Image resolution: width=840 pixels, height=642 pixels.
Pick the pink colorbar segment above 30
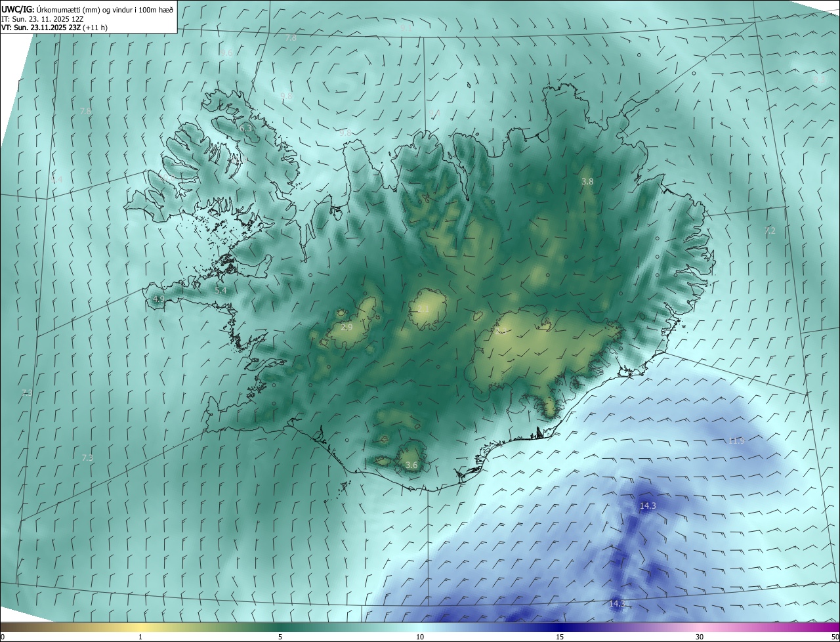[x=700, y=627]
